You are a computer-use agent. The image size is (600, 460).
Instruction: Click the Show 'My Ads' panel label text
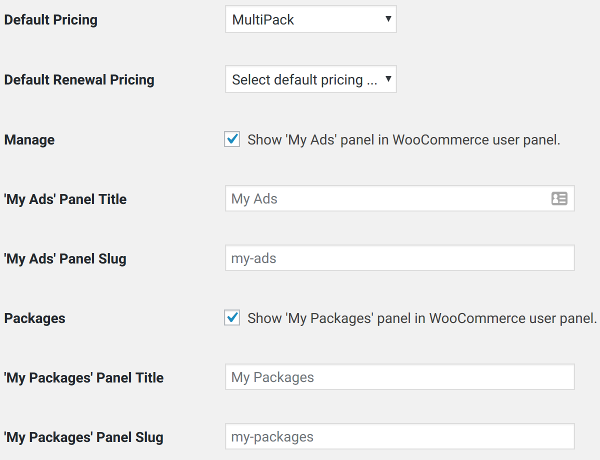tap(404, 140)
